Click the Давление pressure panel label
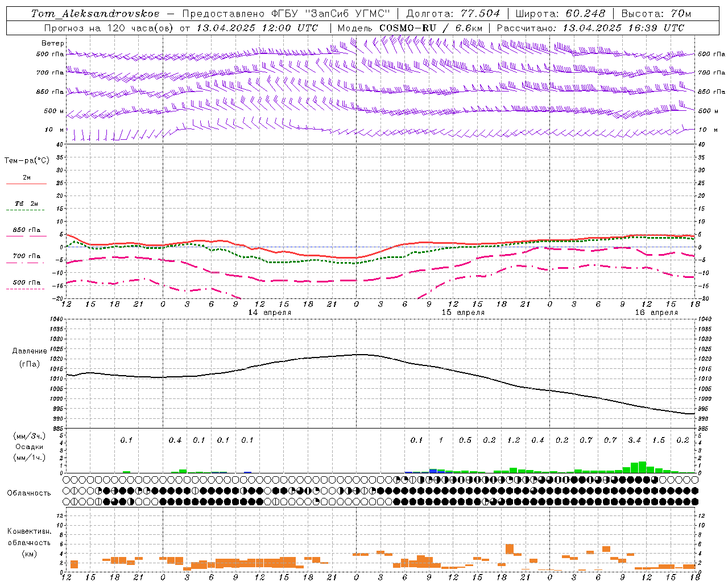The height and width of the screenshot is (582, 728). click(x=28, y=351)
